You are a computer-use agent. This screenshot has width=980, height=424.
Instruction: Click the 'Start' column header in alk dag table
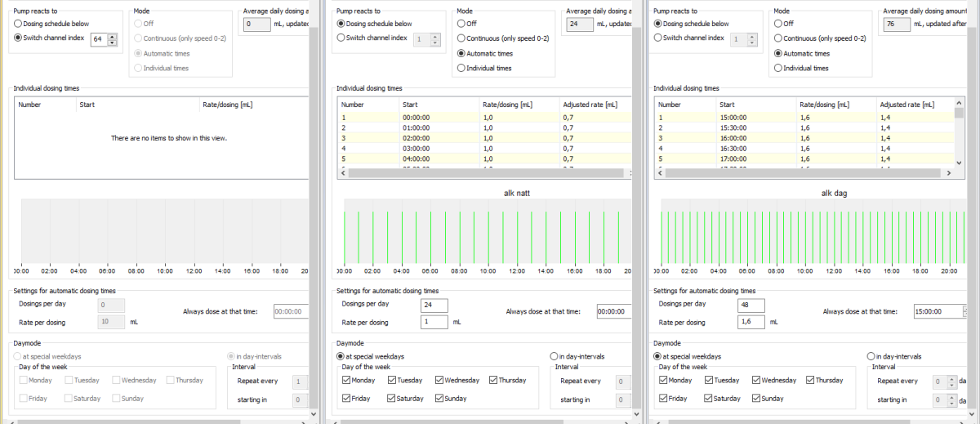[x=755, y=105]
